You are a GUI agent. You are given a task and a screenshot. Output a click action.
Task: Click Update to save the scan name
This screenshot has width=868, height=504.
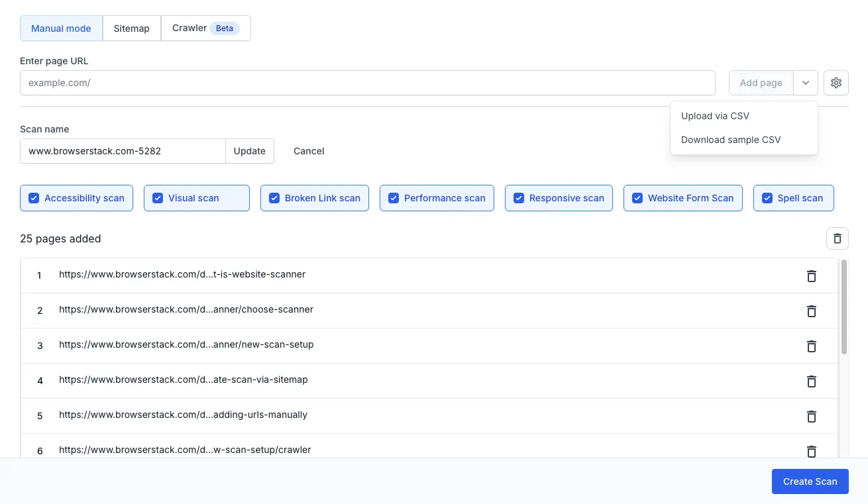coord(249,150)
